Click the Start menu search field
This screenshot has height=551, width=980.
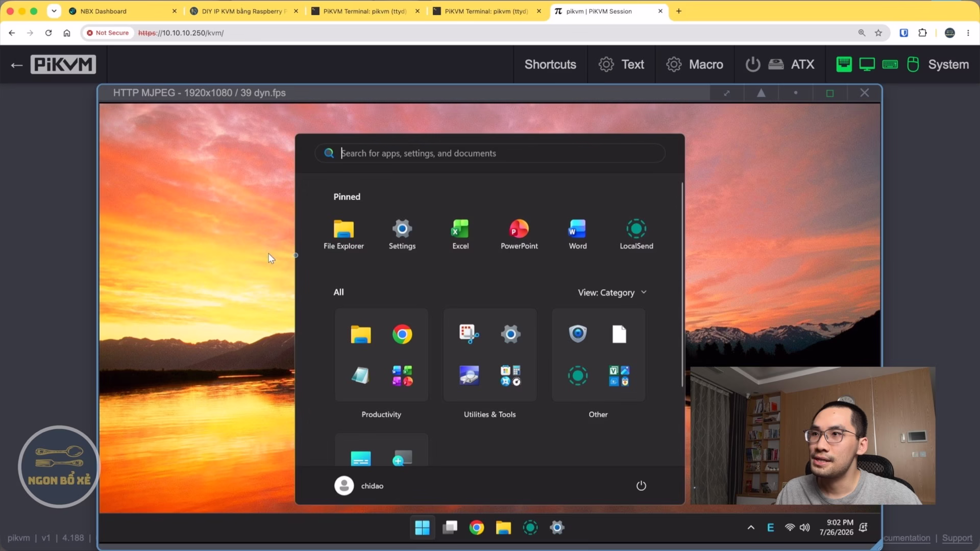coord(490,153)
